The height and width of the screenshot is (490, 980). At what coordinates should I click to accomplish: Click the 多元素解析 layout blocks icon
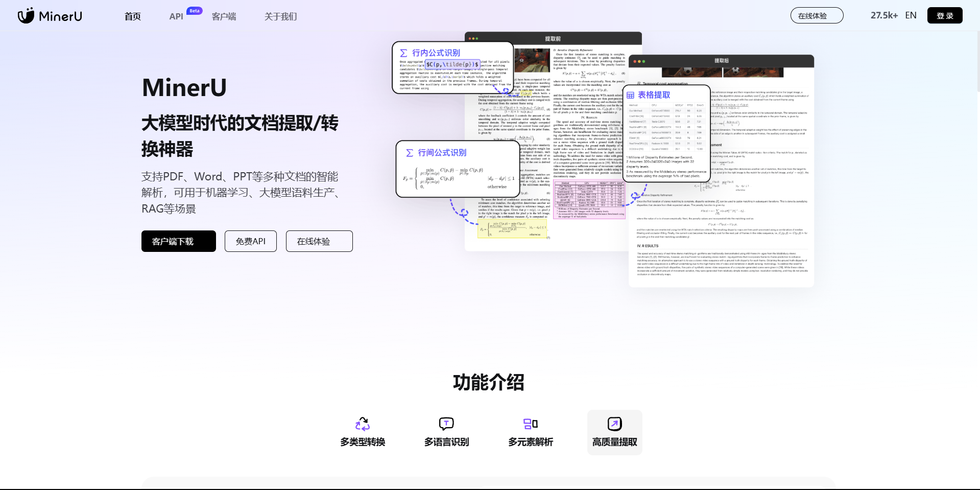[531, 424]
